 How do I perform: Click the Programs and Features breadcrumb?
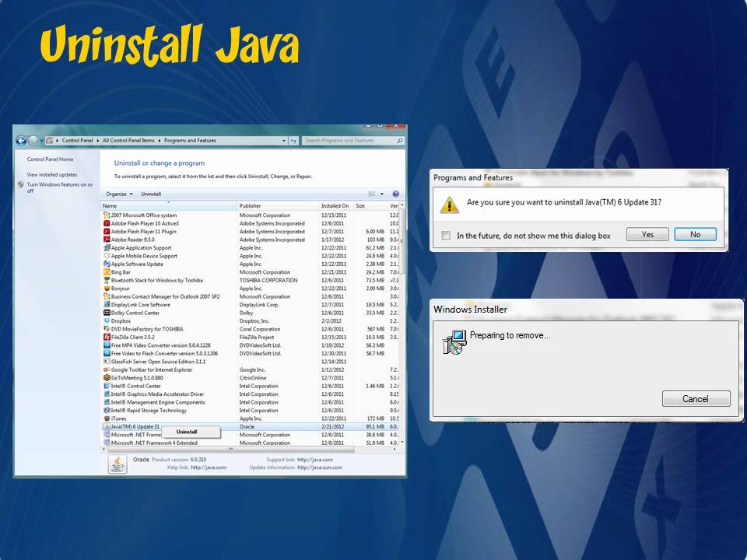(190, 141)
